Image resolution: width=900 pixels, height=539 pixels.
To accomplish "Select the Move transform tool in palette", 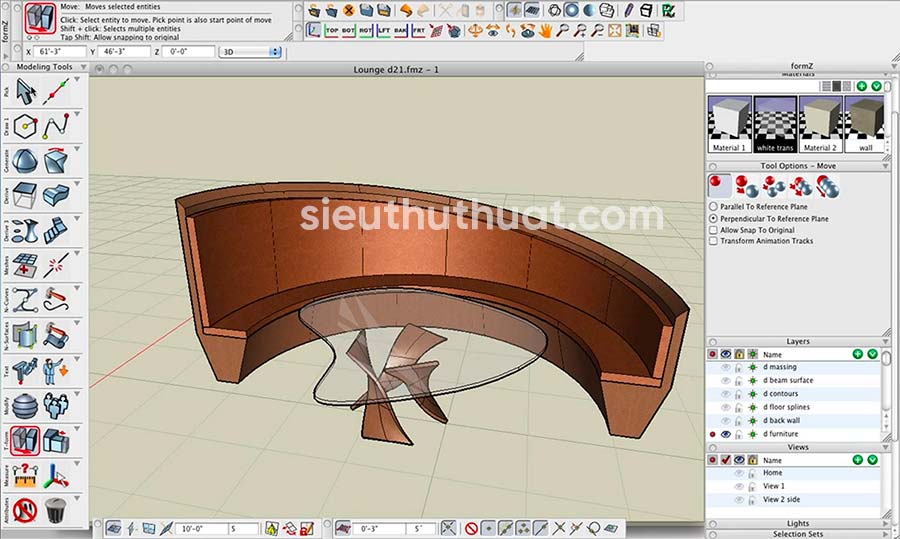I will pyautogui.click(x=25, y=441).
